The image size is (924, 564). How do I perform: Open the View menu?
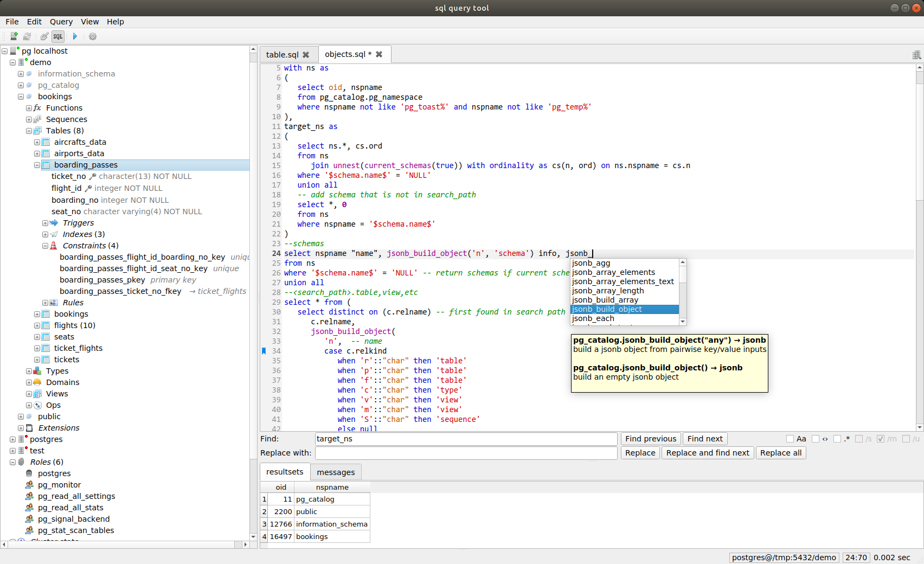pyautogui.click(x=90, y=22)
